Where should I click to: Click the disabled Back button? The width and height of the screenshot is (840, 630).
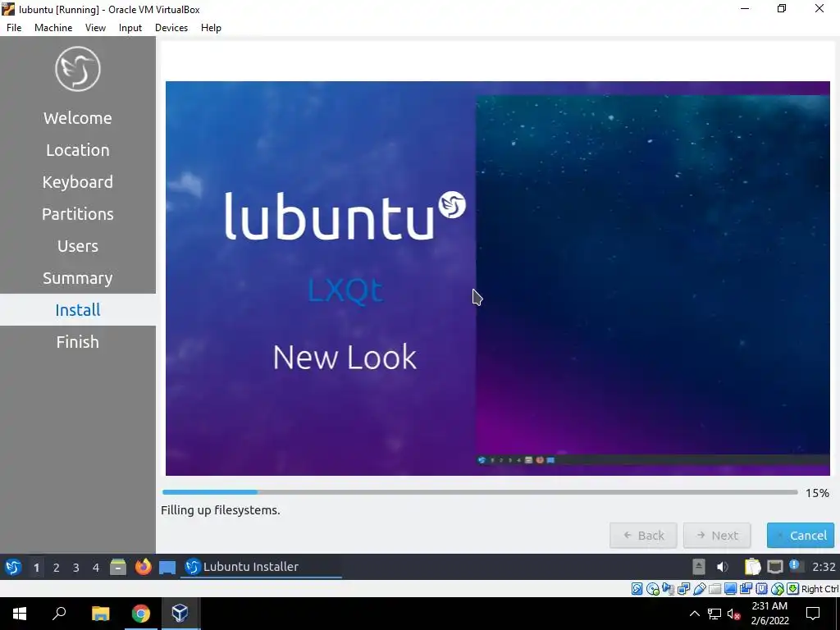[643, 535]
